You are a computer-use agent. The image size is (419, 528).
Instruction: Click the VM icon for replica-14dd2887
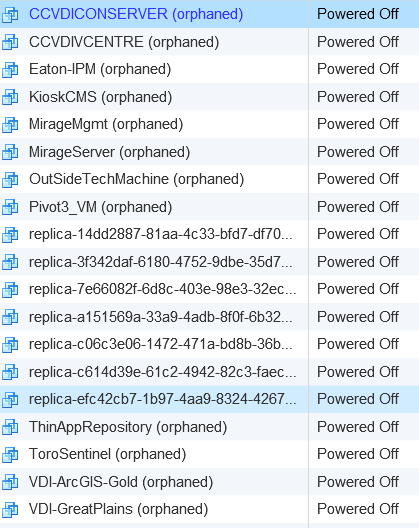click(x=10, y=235)
